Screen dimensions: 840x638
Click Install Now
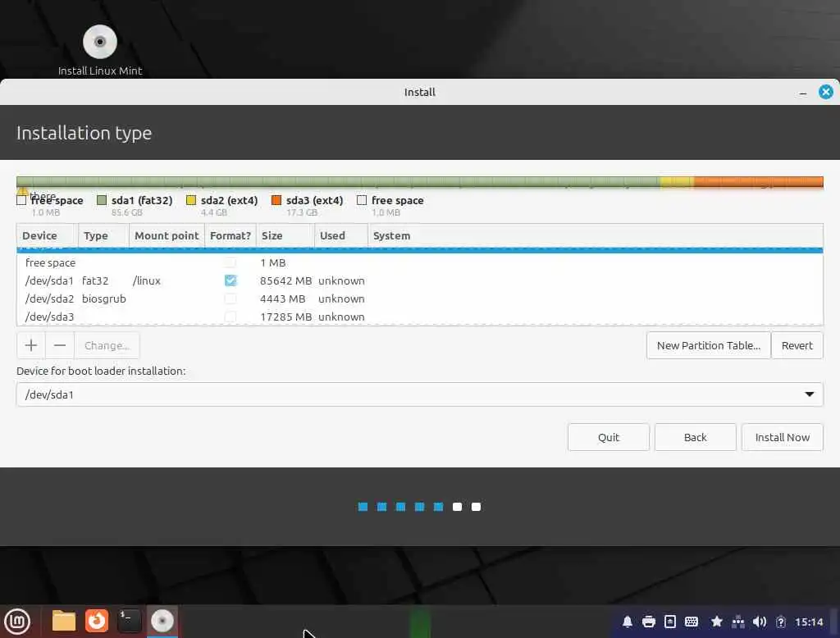click(x=782, y=437)
